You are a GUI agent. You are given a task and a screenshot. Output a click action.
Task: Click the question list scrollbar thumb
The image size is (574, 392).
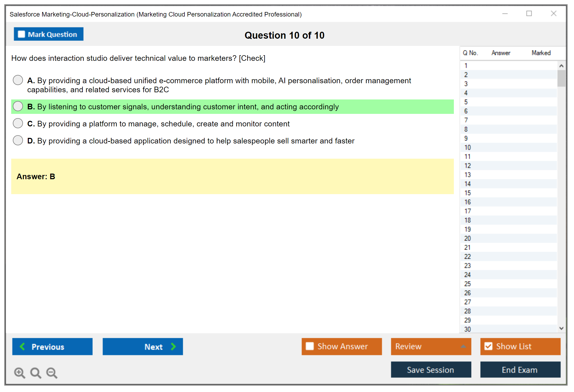pyautogui.click(x=561, y=78)
